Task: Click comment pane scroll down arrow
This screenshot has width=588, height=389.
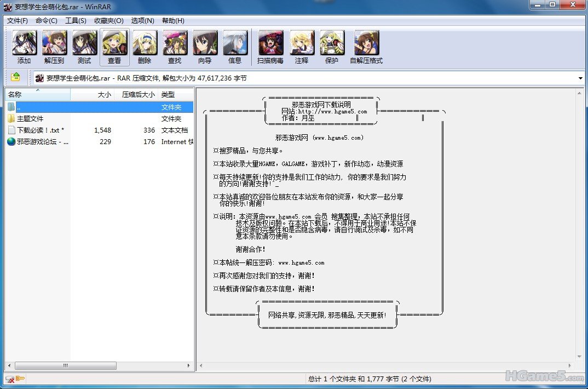Action: pos(579,357)
